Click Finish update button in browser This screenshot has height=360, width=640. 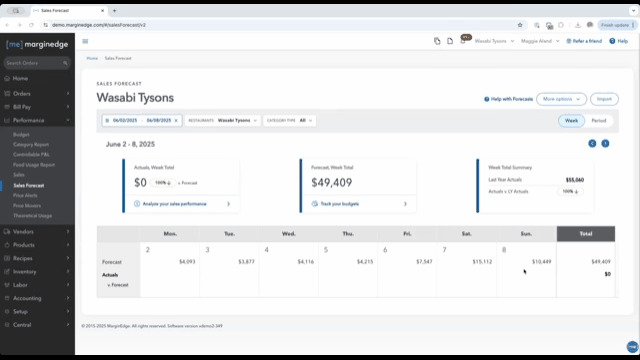tap(618, 25)
